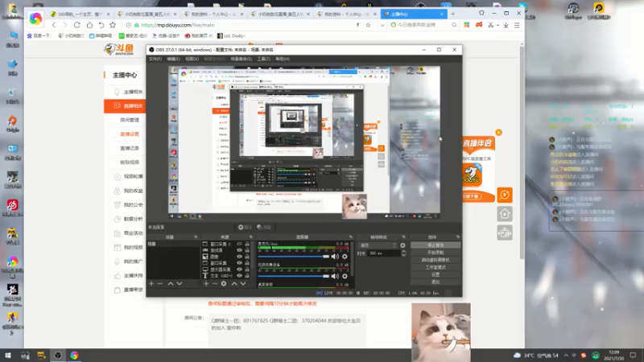Screen dimensions: 644x362
Task: Pop out the scene transitions dock panel
Action: [404, 237]
